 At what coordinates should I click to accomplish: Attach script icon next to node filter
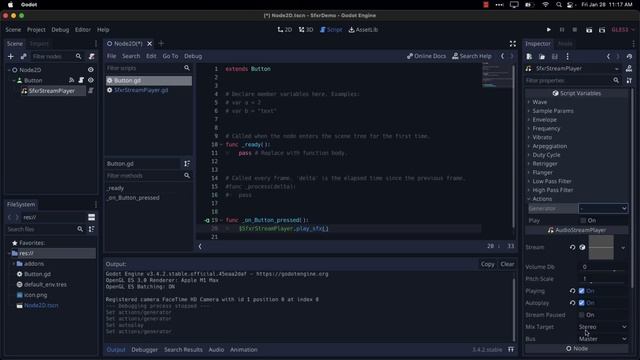(x=92, y=56)
